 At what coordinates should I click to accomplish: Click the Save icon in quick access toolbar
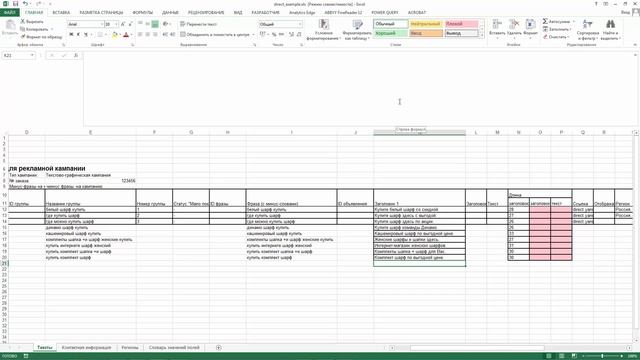[x=16, y=4]
